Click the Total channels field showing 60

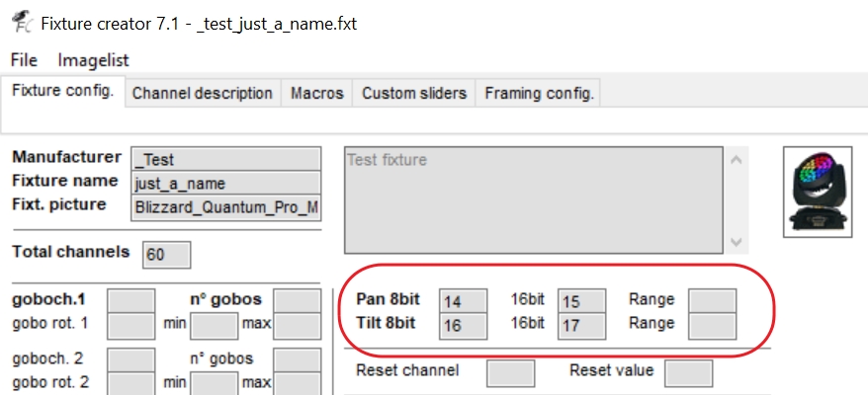click(x=167, y=255)
